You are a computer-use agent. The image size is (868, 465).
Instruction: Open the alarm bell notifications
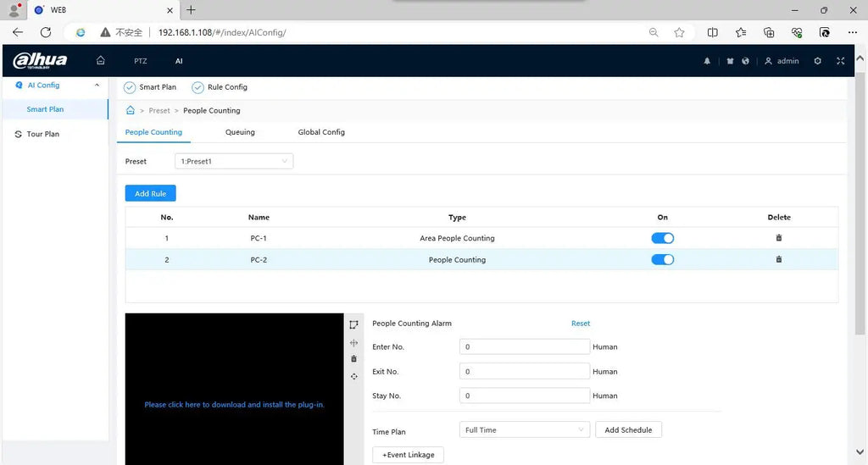pos(708,61)
